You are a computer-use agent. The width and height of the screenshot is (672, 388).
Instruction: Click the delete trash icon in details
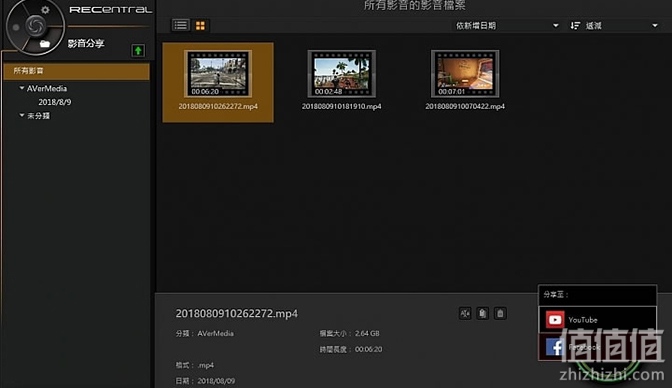[500, 313]
